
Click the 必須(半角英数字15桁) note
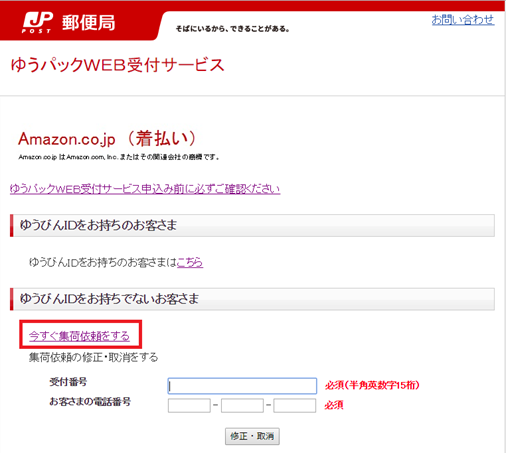[372, 385]
